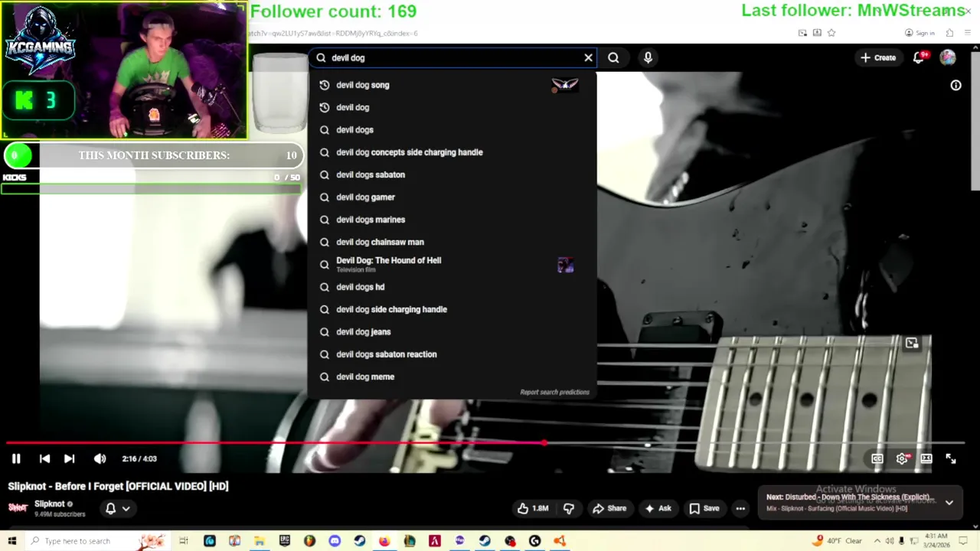This screenshot has width=980, height=551.
Task: Open the Create menu on YouTube
Action: tap(878, 57)
